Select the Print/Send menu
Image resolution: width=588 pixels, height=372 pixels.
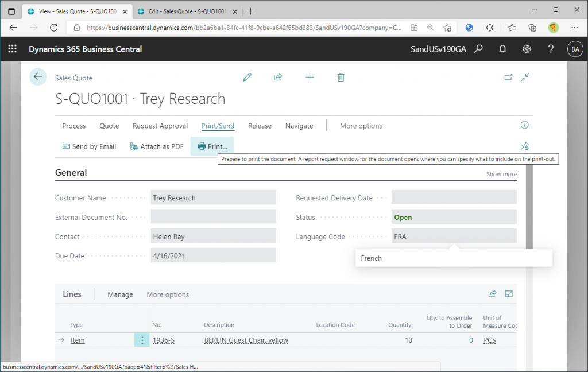coord(218,126)
